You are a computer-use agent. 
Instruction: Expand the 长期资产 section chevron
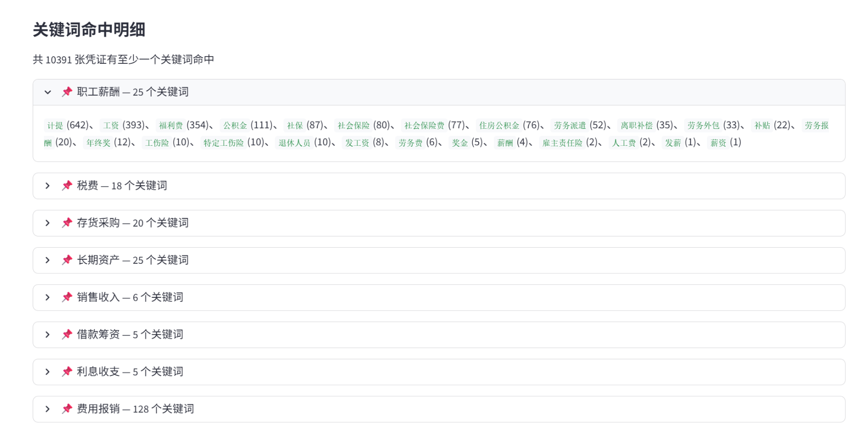click(x=47, y=260)
